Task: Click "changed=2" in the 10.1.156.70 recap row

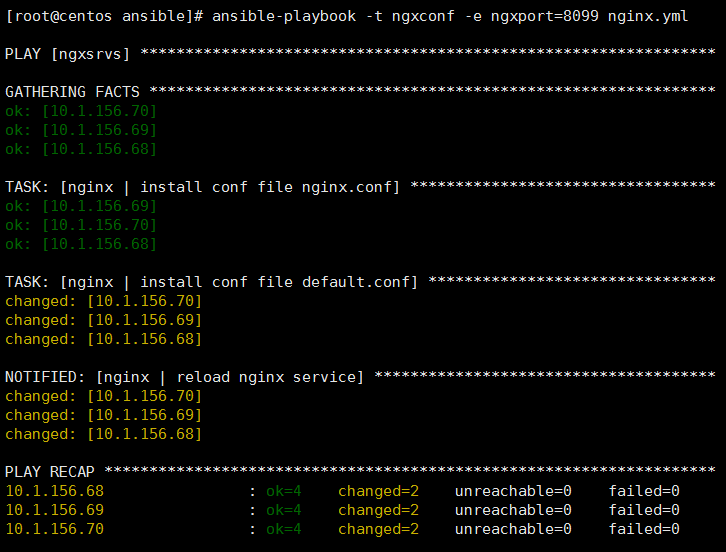Action: tap(378, 529)
